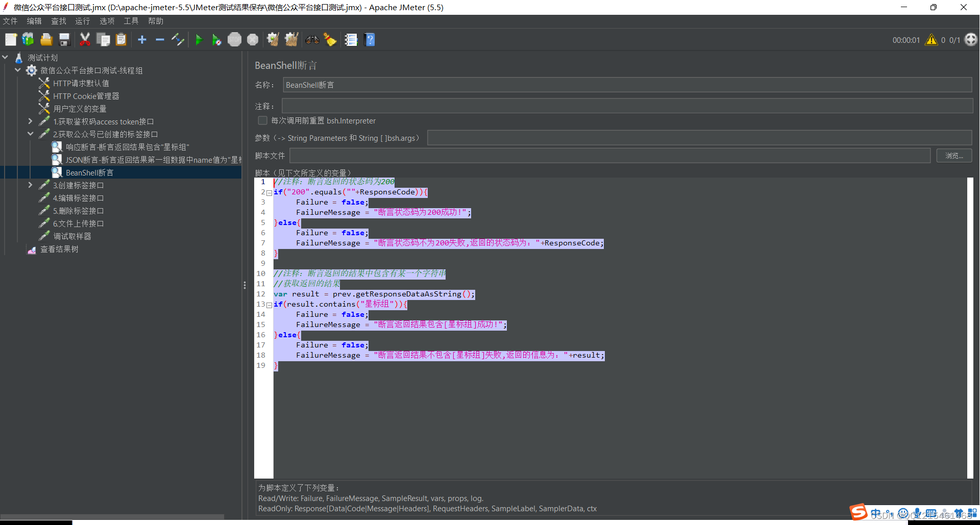
Task: Stop the running test
Action: click(x=234, y=40)
